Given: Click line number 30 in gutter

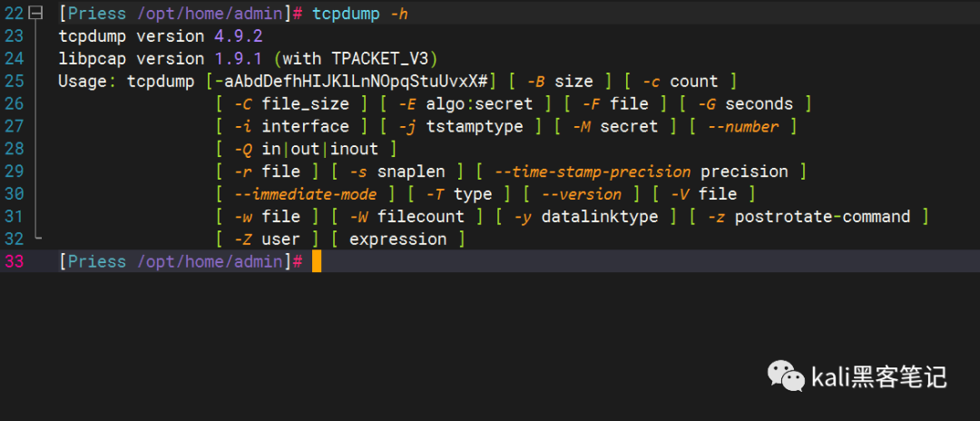Looking at the screenshot, I should tap(13, 193).
